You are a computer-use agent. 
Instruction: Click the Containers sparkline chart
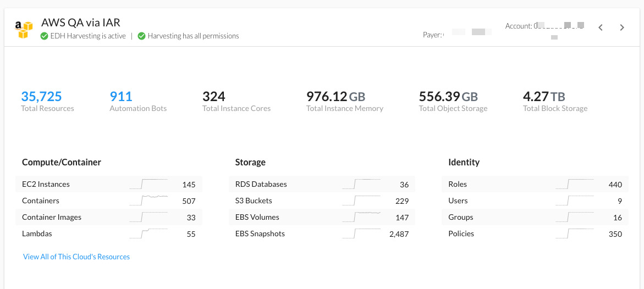[x=148, y=201]
